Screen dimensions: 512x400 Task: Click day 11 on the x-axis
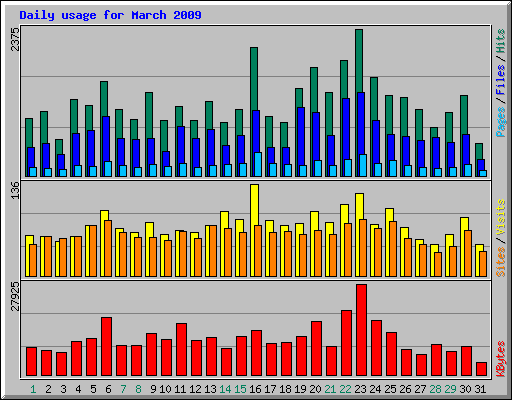180,389
